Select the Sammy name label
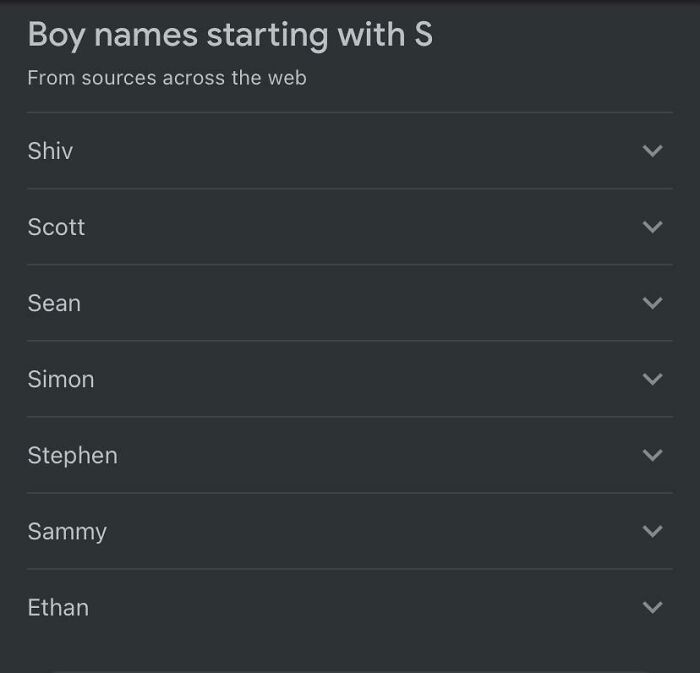The height and width of the screenshot is (673, 700). click(x=67, y=532)
